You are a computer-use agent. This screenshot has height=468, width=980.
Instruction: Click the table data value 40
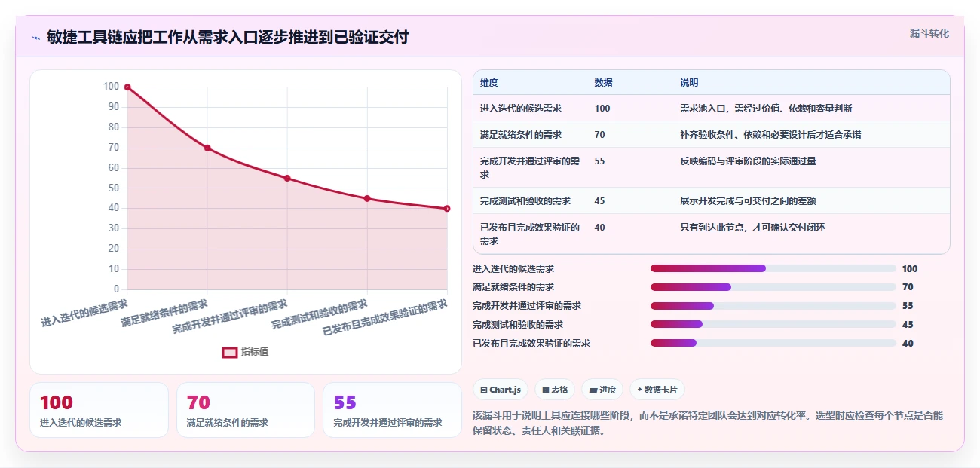(x=599, y=228)
